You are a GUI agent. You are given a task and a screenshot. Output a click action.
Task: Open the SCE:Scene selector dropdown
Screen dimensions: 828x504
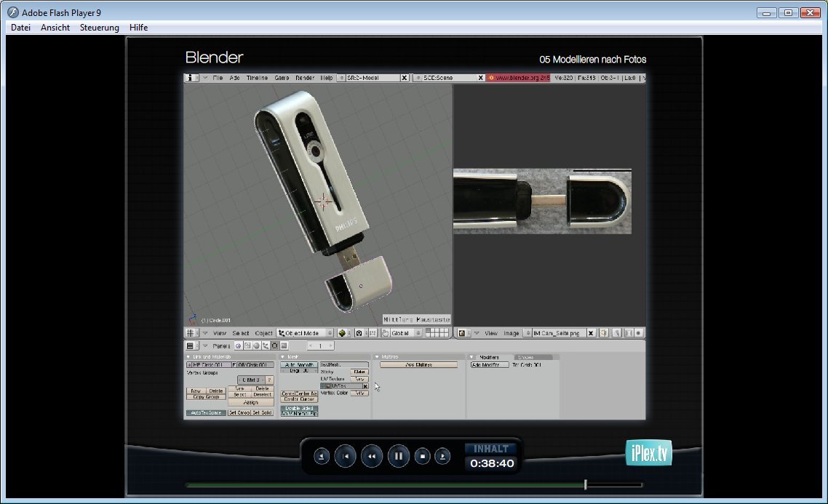418,78
